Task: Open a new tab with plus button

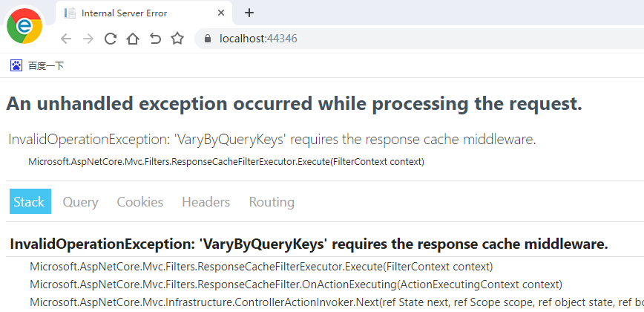Action: (x=249, y=13)
